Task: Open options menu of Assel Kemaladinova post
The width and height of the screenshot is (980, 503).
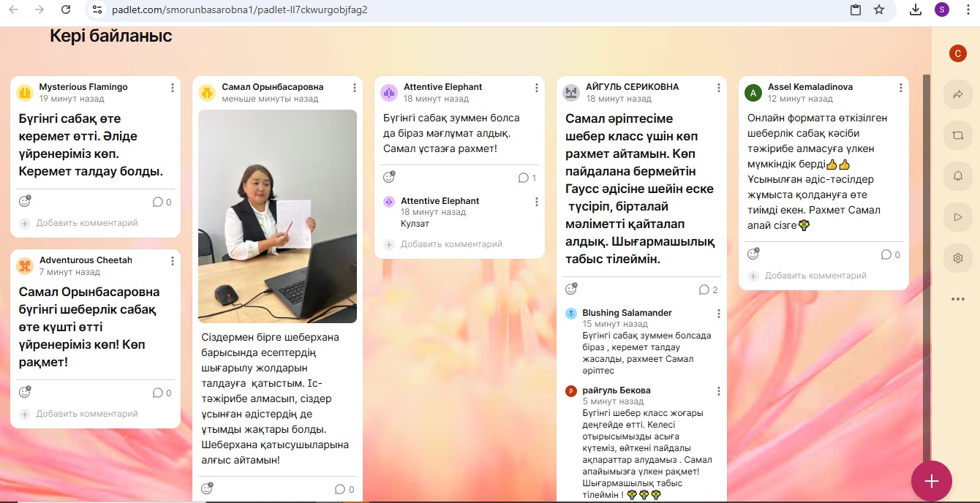Action: pos(901,88)
